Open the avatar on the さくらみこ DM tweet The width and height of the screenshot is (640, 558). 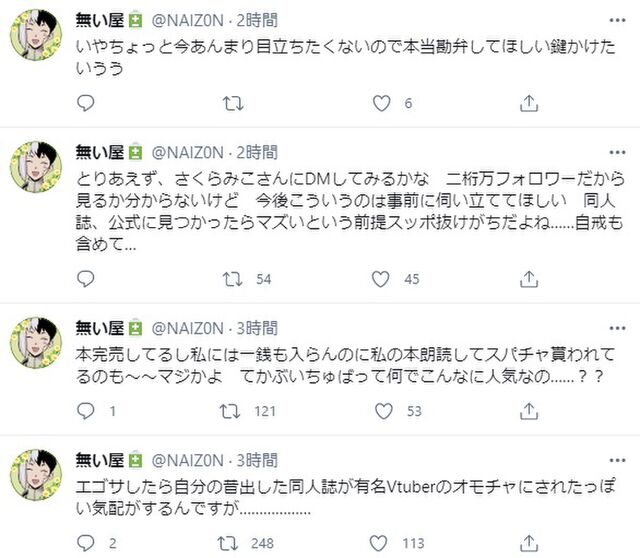click(38, 168)
